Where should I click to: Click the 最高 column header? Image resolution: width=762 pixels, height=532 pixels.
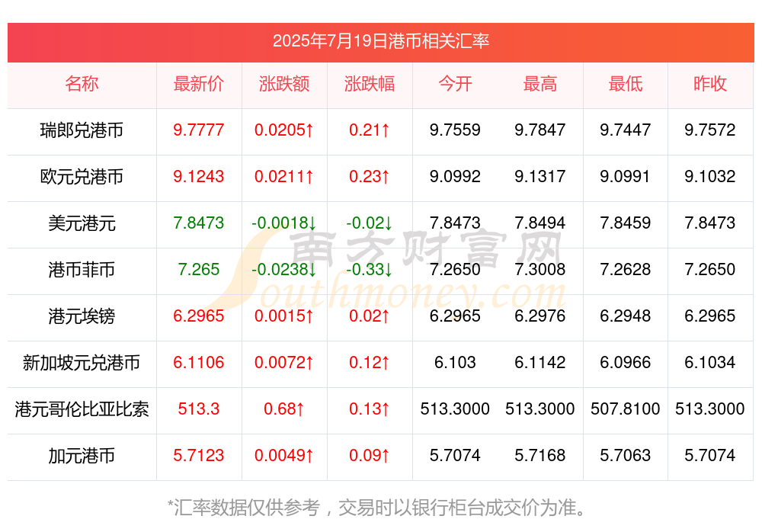[540, 84]
